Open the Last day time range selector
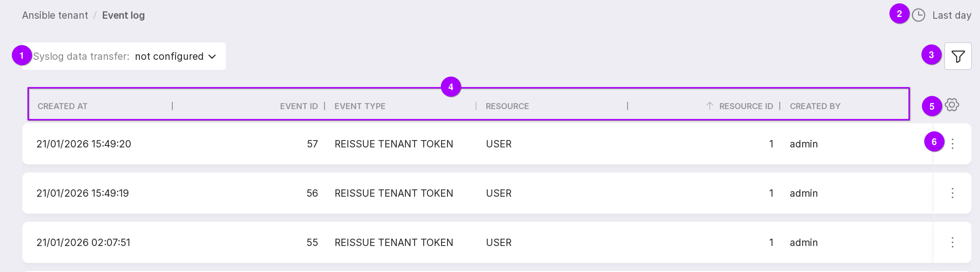 click(x=951, y=15)
